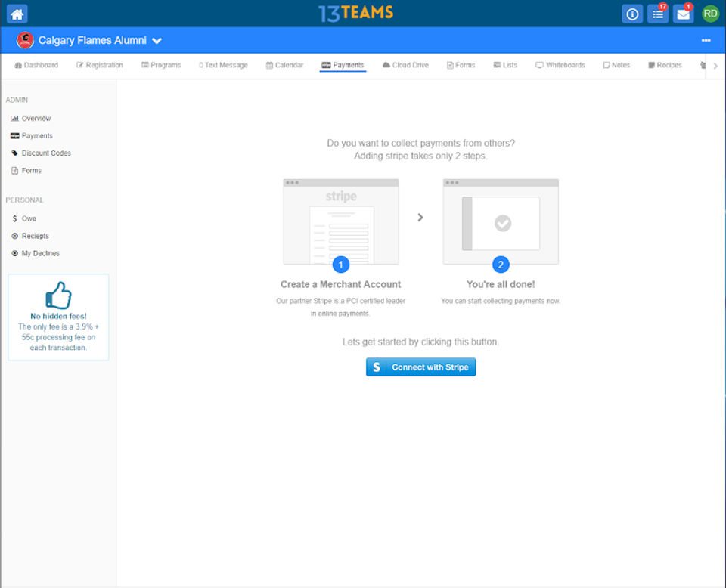Open Payments in the admin sidebar
Viewport: 726px width, 588px height.
tap(32, 135)
